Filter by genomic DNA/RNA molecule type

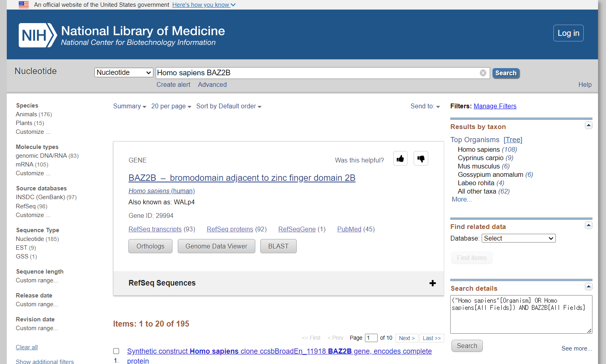pyautogui.click(x=41, y=156)
